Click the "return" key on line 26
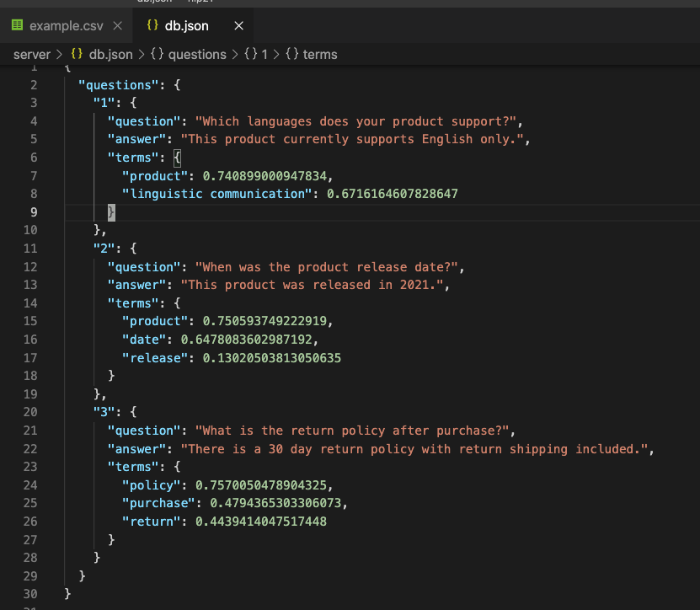The height and width of the screenshot is (610, 700). pyautogui.click(x=152, y=522)
